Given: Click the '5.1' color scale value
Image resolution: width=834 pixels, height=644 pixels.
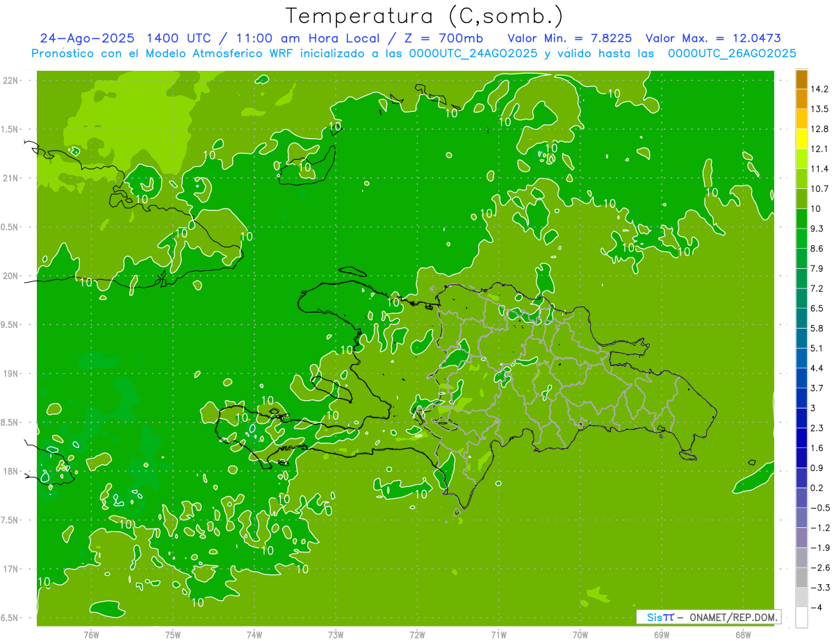Looking at the screenshot, I should (818, 348).
